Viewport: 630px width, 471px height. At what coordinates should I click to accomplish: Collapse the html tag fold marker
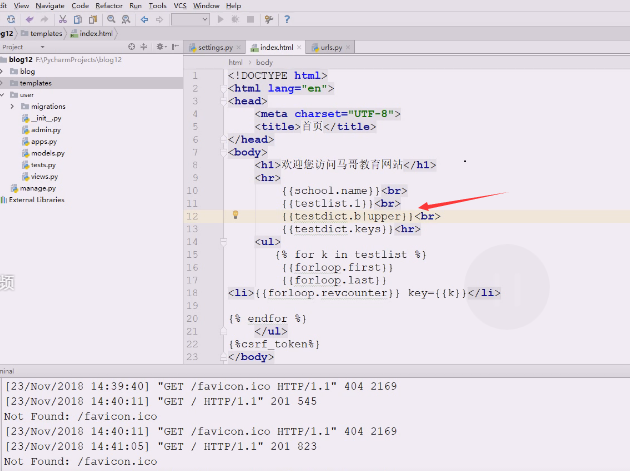[x=223, y=88]
